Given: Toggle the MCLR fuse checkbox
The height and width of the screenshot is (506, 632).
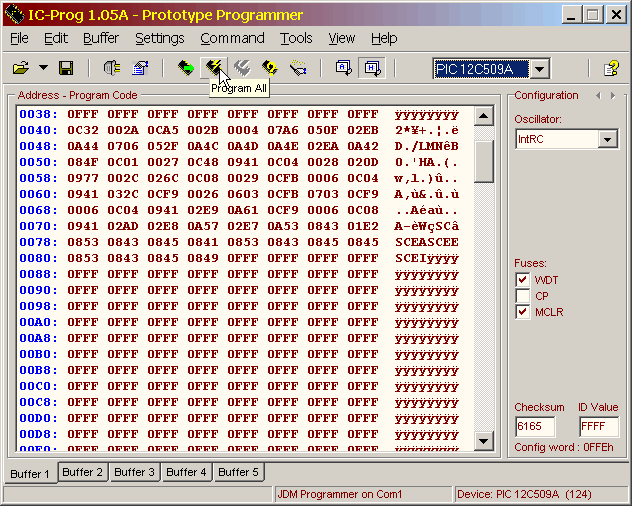Looking at the screenshot, I should click(523, 312).
